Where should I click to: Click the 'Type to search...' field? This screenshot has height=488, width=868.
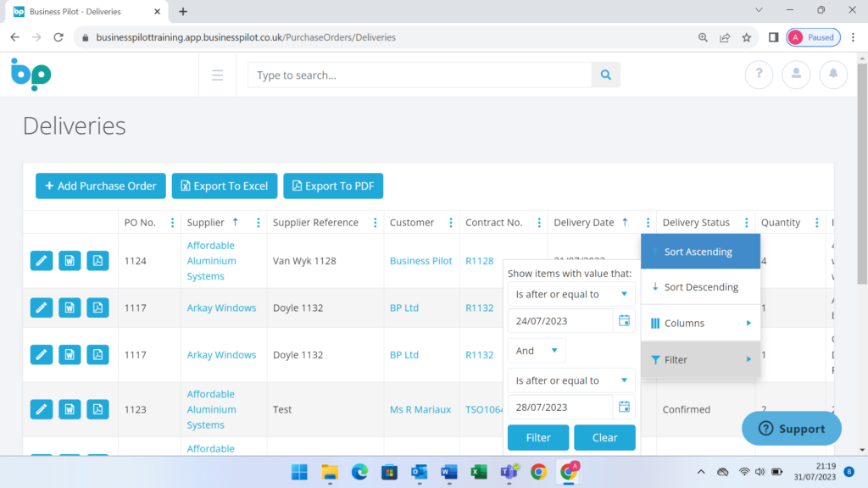pyautogui.click(x=420, y=75)
